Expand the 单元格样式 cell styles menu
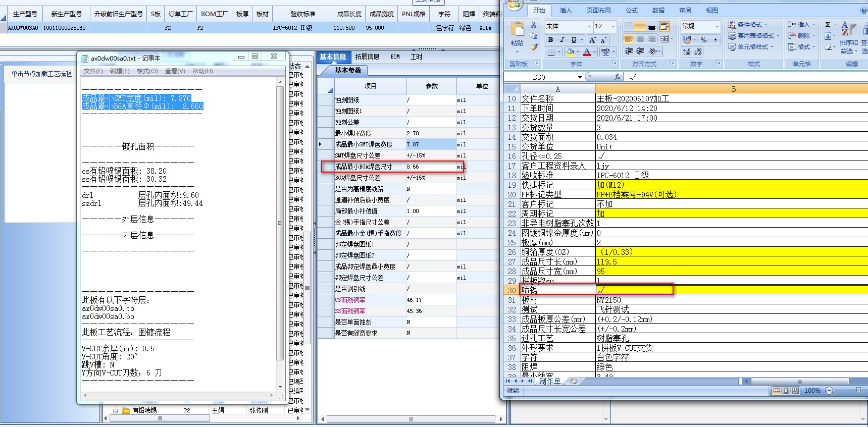 click(751, 47)
